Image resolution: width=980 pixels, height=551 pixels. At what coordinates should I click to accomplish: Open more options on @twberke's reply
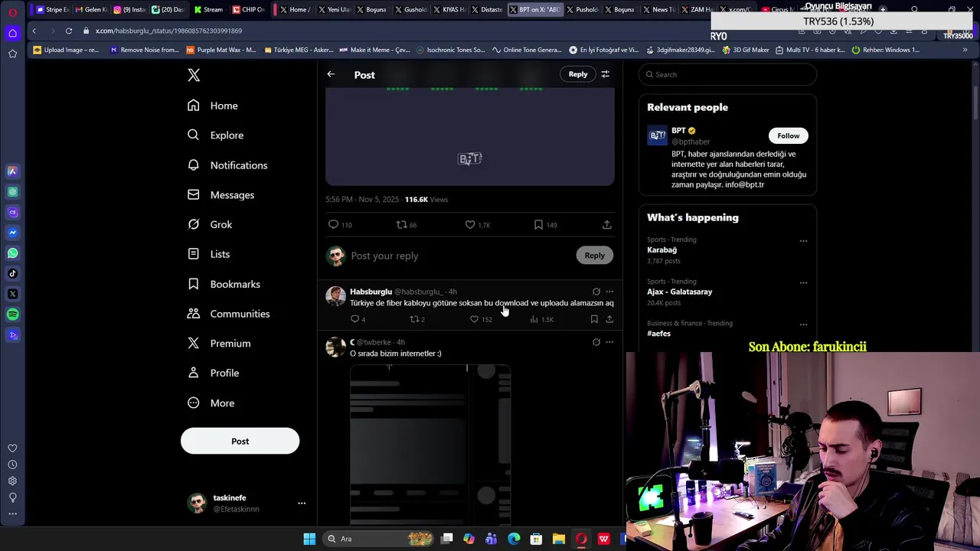[609, 342]
